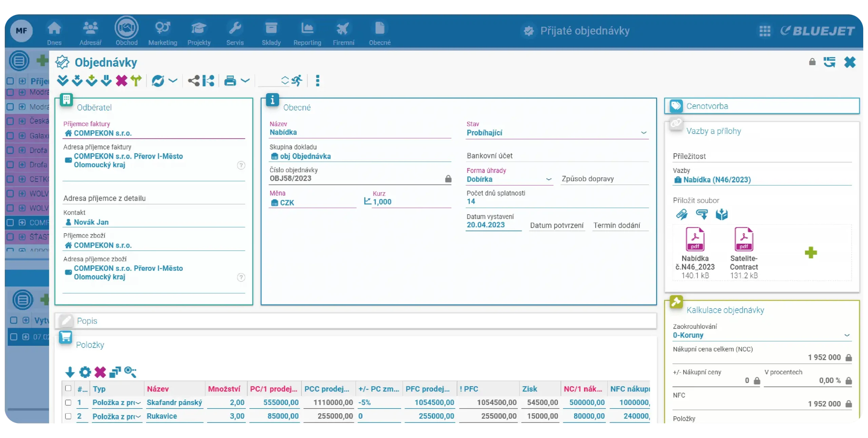Click the gear icon in Položky toolbar
The width and height of the screenshot is (868, 438).
pyautogui.click(x=85, y=372)
